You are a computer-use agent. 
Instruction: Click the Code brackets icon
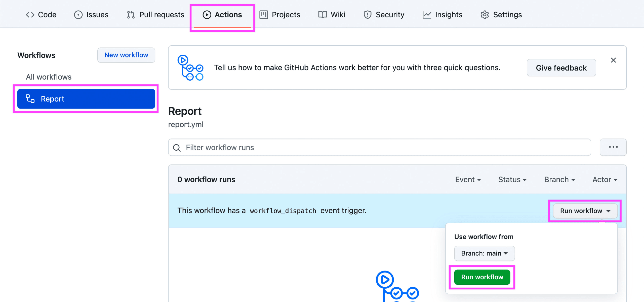(x=30, y=15)
